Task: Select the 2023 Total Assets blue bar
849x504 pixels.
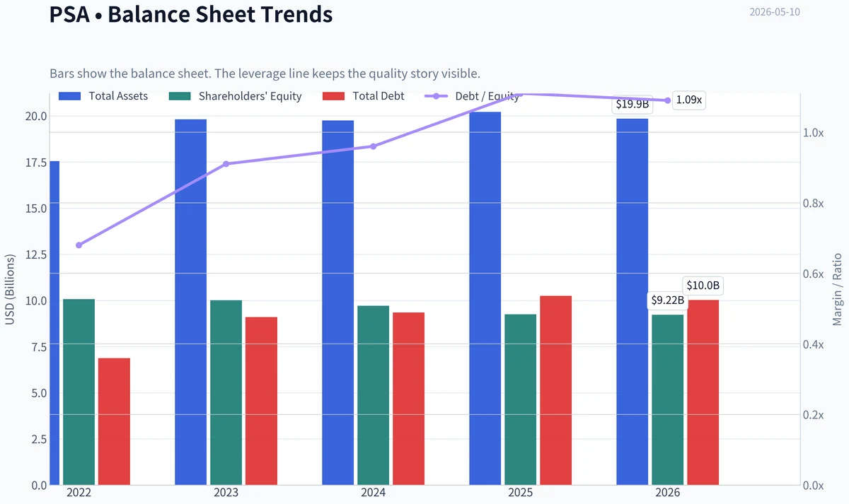Action: click(x=191, y=302)
